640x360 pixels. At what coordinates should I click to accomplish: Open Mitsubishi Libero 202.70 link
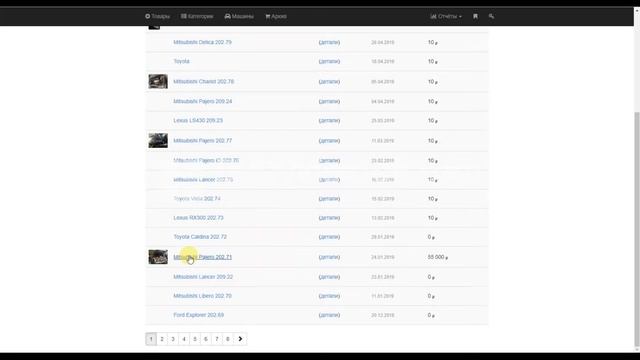click(x=202, y=296)
